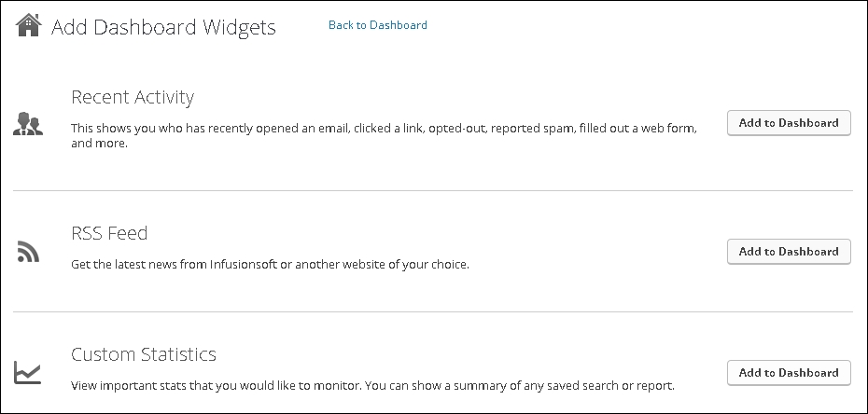The width and height of the screenshot is (868, 414).
Task: Click the Add Dashboard Widgets page title
Action: [x=163, y=27]
